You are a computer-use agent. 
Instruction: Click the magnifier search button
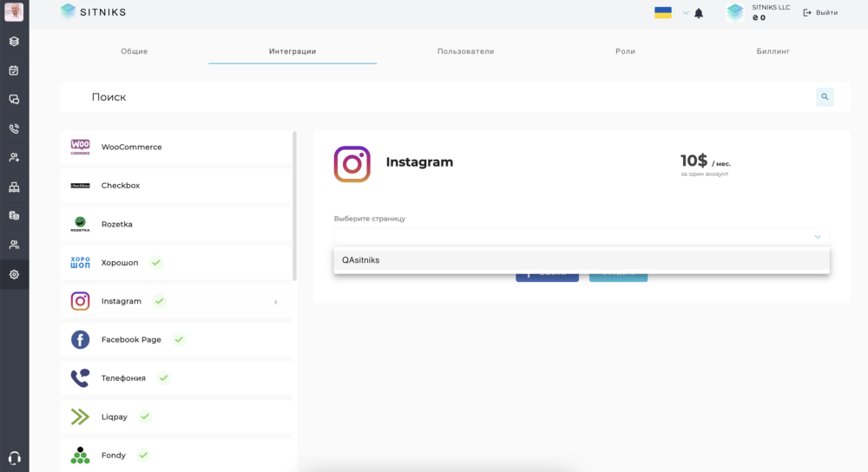click(825, 97)
